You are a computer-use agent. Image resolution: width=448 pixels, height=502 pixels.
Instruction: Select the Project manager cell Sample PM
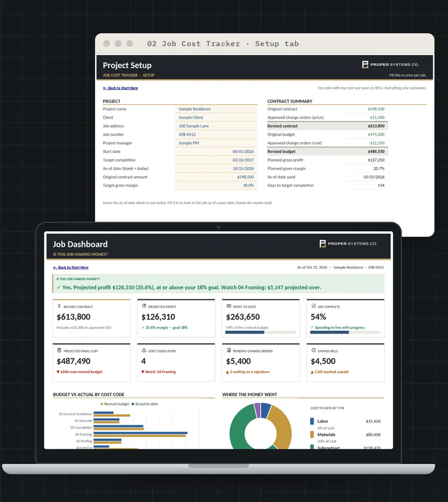coord(216,143)
